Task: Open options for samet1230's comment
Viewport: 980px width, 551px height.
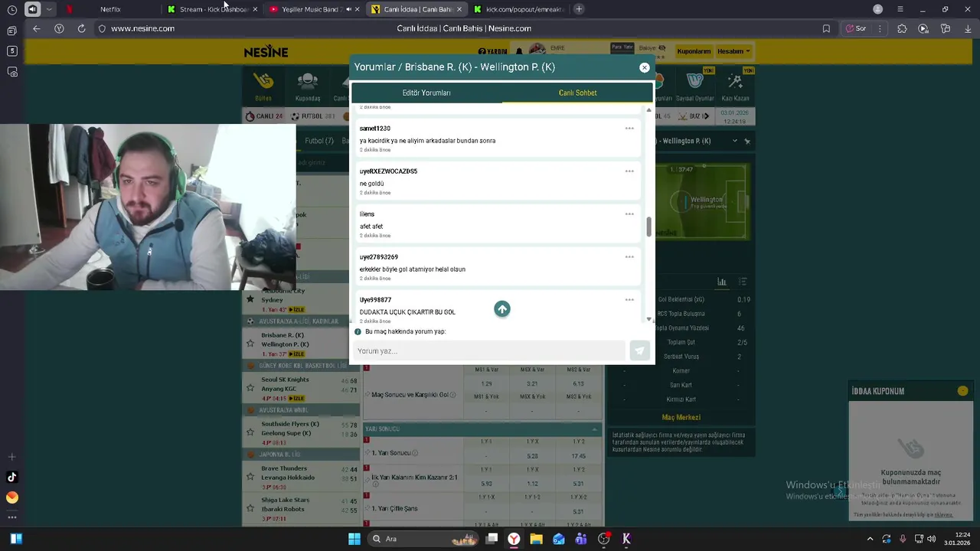Action: click(x=629, y=129)
